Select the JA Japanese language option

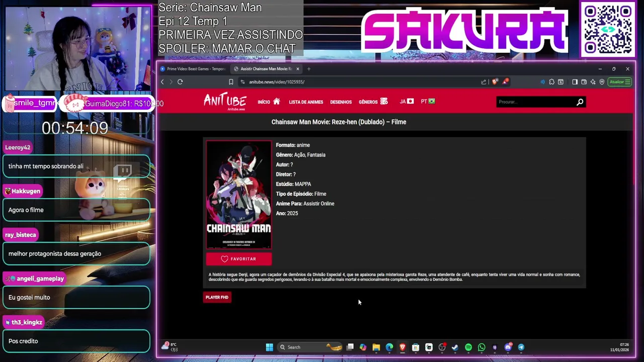tap(407, 102)
